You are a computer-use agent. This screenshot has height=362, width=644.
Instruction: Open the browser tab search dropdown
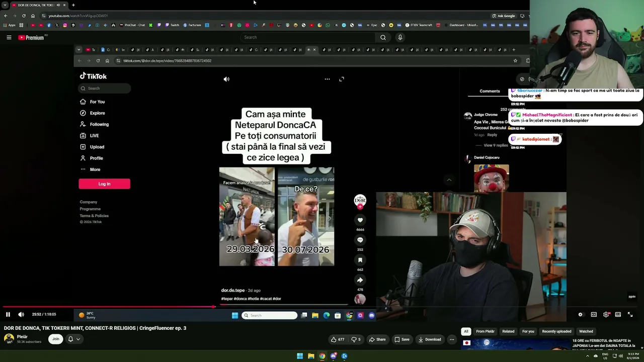click(x=5, y=5)
